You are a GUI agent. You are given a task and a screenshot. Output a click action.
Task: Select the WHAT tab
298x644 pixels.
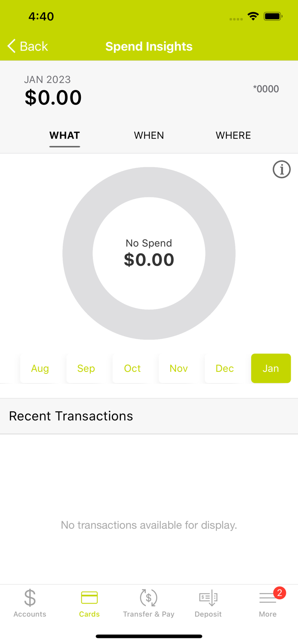click(65, 135)
